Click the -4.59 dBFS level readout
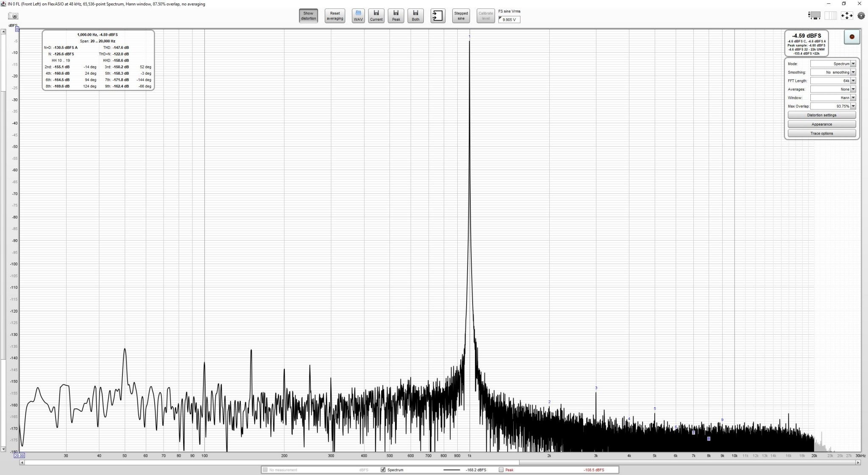The height and width of the screenshot is (475, 868). click(806, 36)
